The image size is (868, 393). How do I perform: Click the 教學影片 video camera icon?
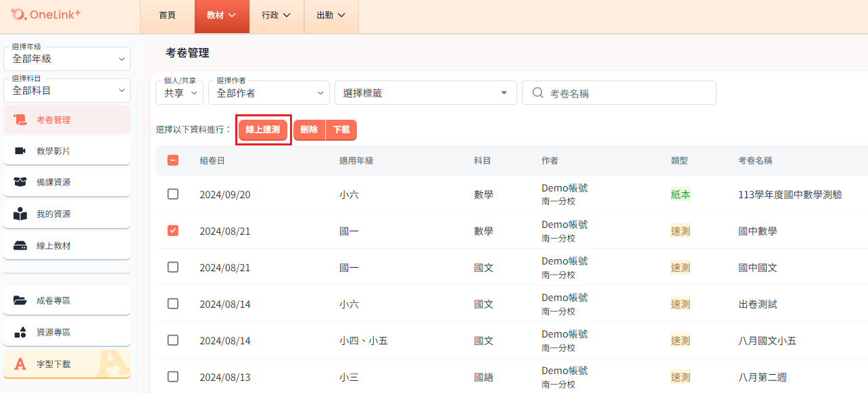pyautogui.click(x=20, y=151)
